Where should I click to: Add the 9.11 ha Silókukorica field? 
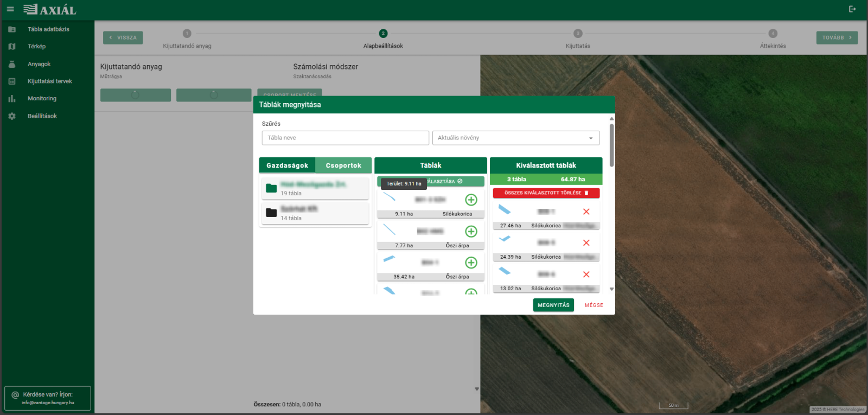[x=471, y=200]
